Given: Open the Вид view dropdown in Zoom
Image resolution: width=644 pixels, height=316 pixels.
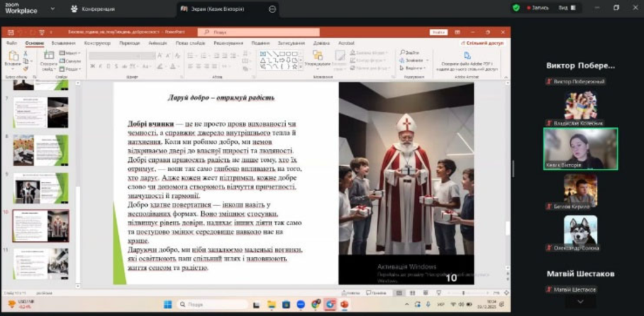Looking at the screenshot, I should coord(567,8).
